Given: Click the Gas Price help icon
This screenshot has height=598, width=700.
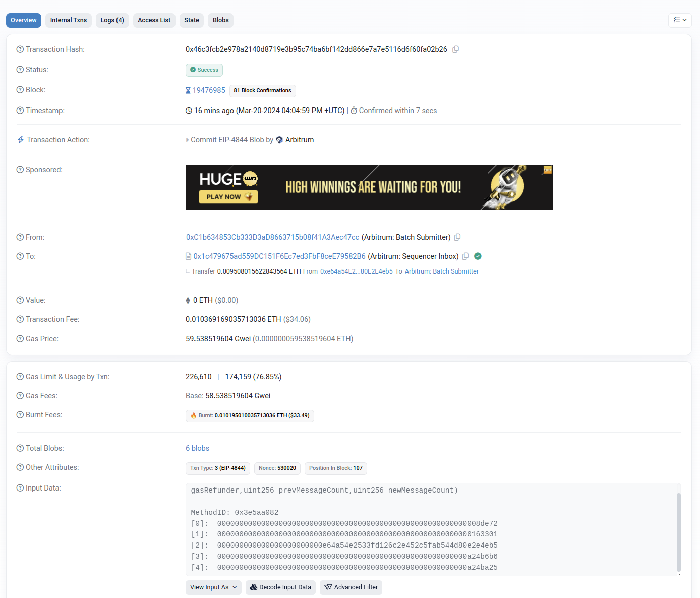Looking at the screenshot, I should (x=20, y=339).
